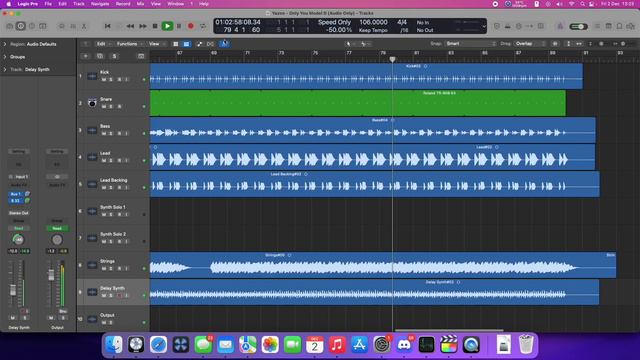Stop playback with the Stop button
The height and width of the screenshot is (360, 640).
(155, 26)
